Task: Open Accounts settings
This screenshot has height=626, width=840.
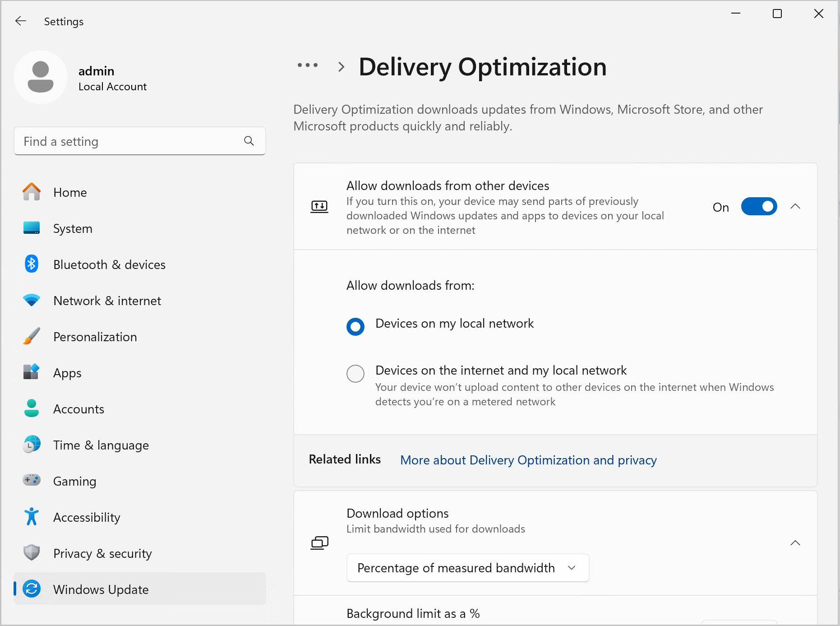Action: click(139, 408)
